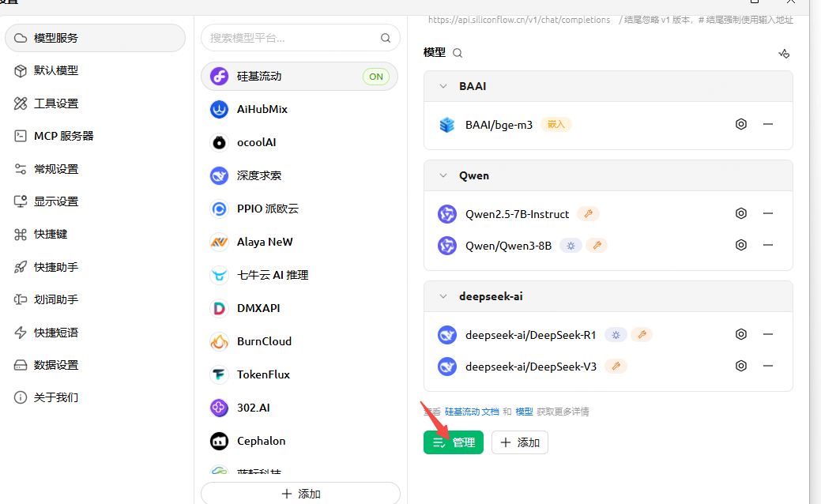Click the BAAI/bge-m3 model name
Image resolution: width=821 pixels, height=504 pixels.
499,125
